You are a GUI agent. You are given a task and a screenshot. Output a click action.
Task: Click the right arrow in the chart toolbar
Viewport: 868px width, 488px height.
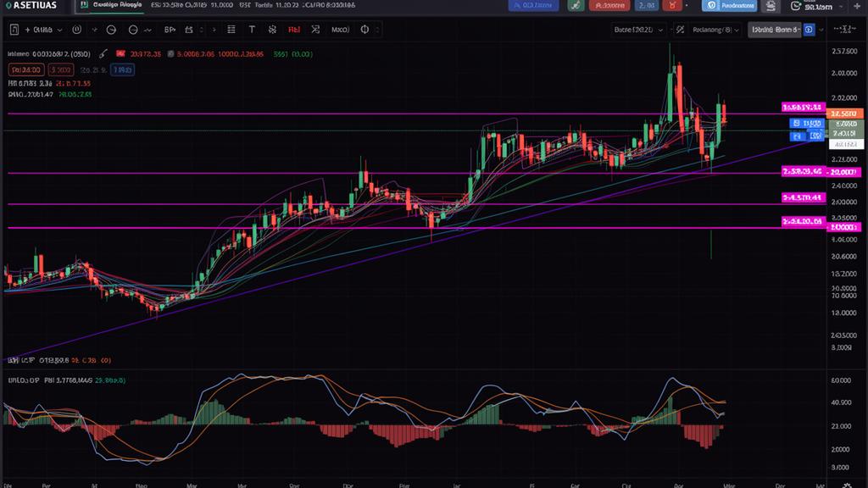click(214, 30)
